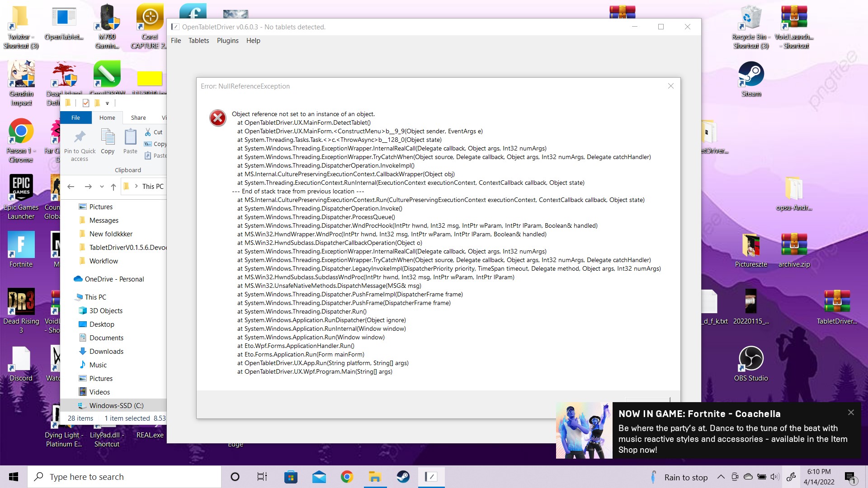The width and height of the screenshot is (868, 488).
Task: Open recent locations dropdown in Explorer
Action: point(102,187)
